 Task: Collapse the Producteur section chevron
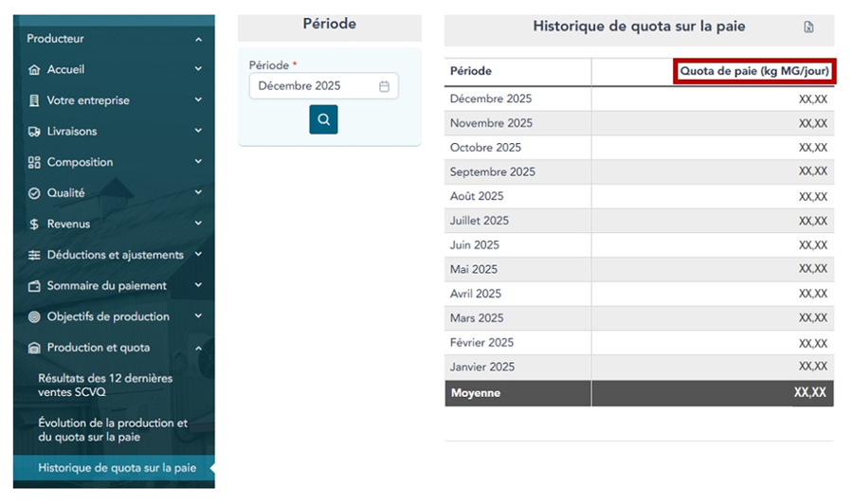point(198,39)
